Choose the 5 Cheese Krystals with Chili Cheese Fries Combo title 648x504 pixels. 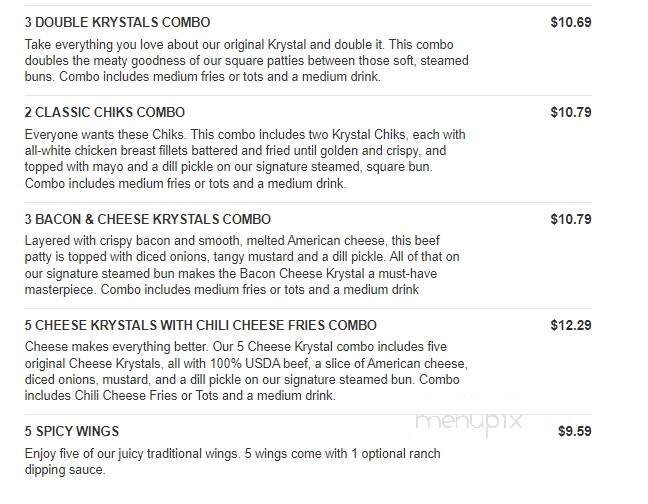point(200,325)
